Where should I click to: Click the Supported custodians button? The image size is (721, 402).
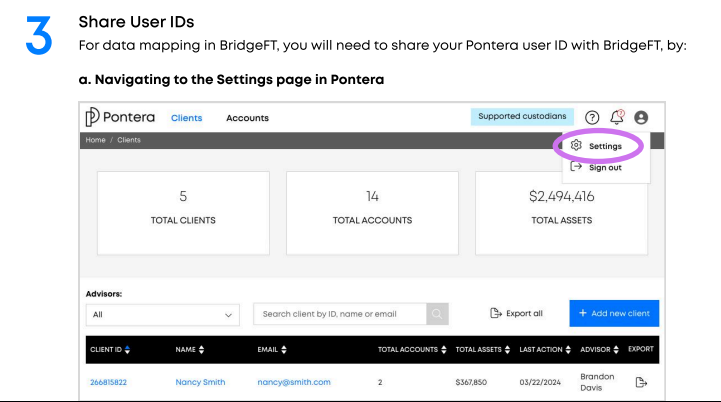tap(522, 116)
